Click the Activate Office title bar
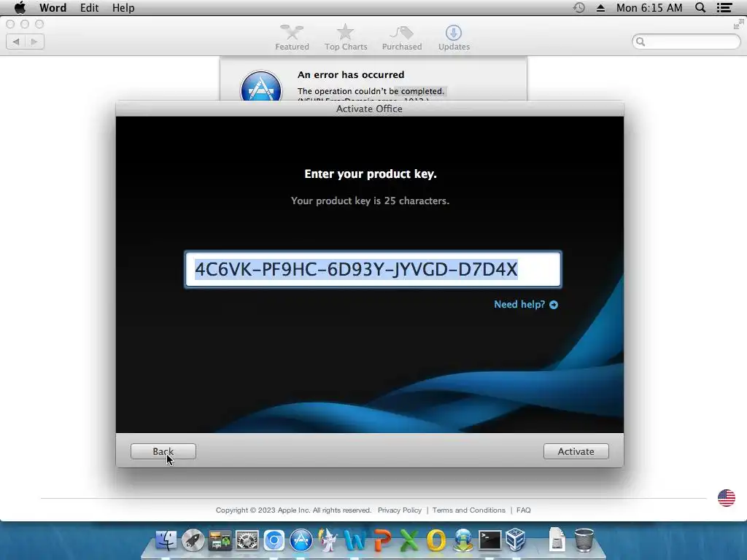The image size is (747, 560). (x=370, y=109)
